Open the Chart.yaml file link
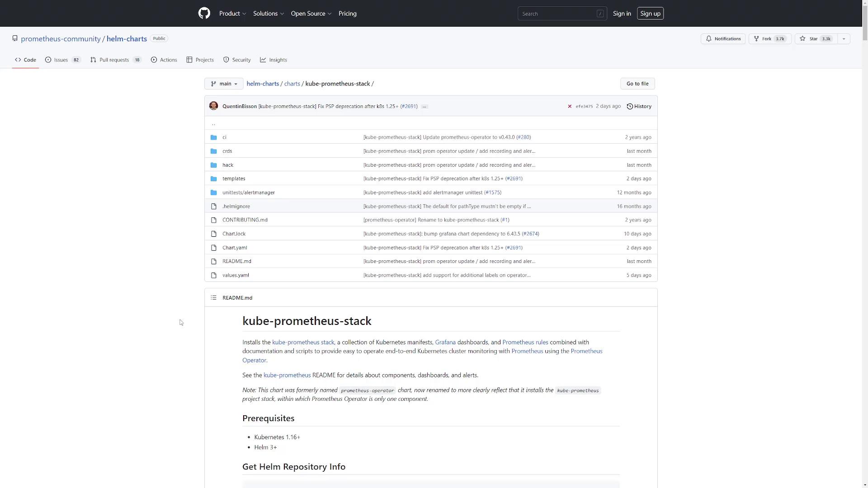The height and width of the screenshot is (488, 868). pos(235,248)
